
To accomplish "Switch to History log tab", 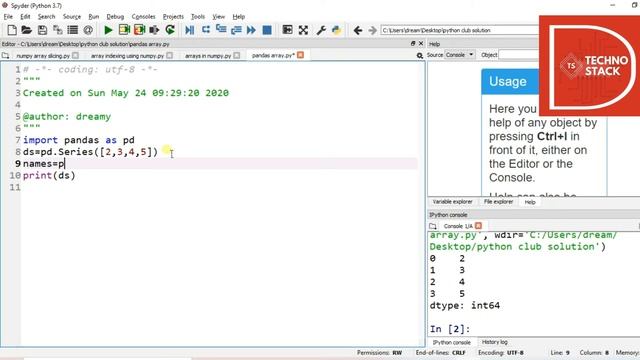I will (495, 342).
